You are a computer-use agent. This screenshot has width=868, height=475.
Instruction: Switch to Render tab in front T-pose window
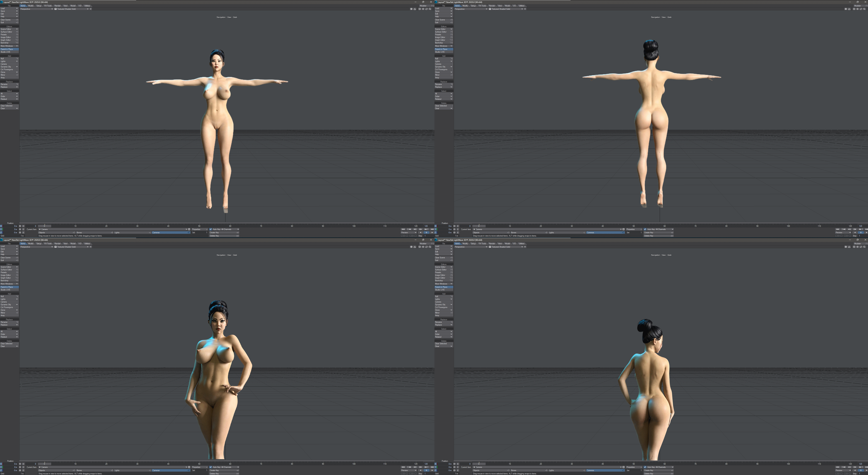(x=58, y=6)
